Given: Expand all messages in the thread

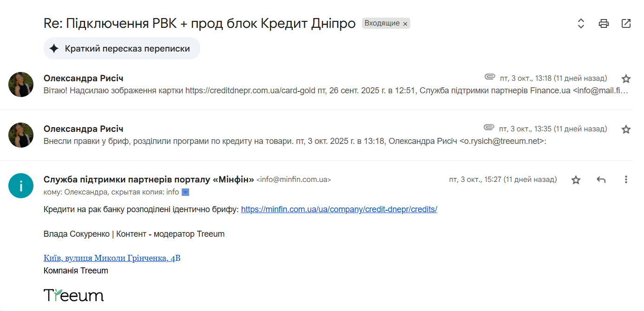Looking at the screenshot, I should pos(581,24).
